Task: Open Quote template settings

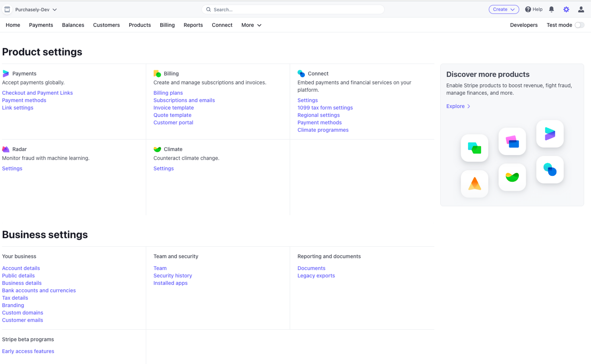Action: pos(172,115)
